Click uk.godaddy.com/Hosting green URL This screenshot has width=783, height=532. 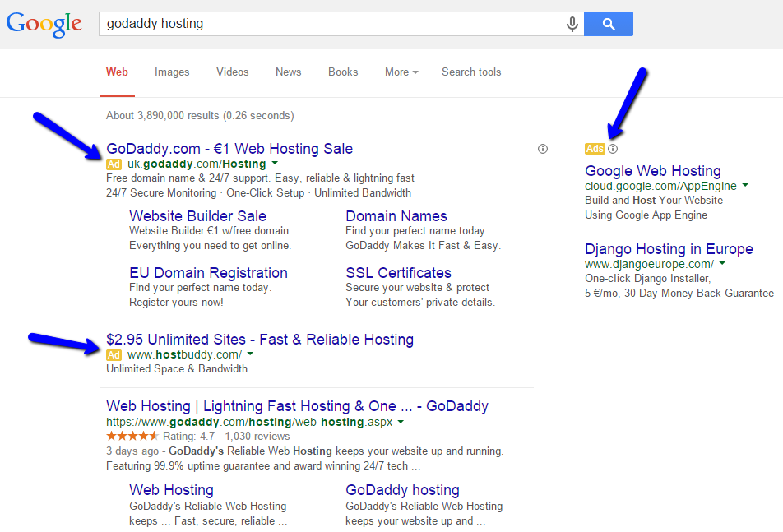pyautogui.click(x=197, y=164)
